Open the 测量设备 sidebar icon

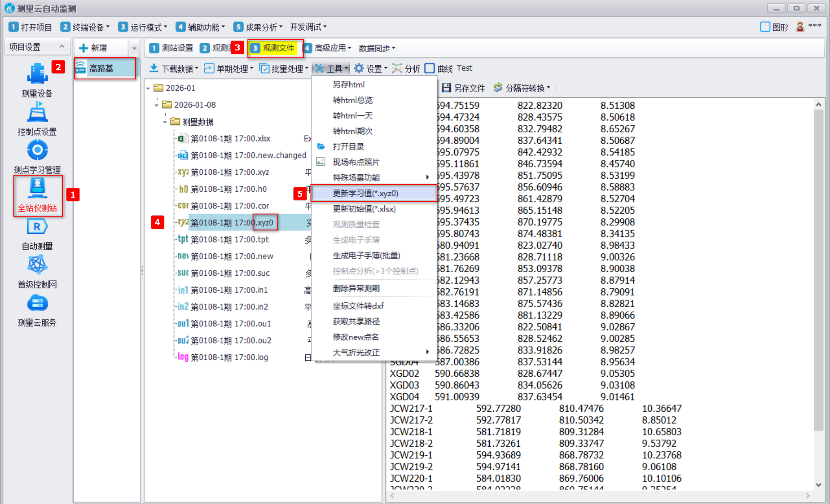[37, 74]
